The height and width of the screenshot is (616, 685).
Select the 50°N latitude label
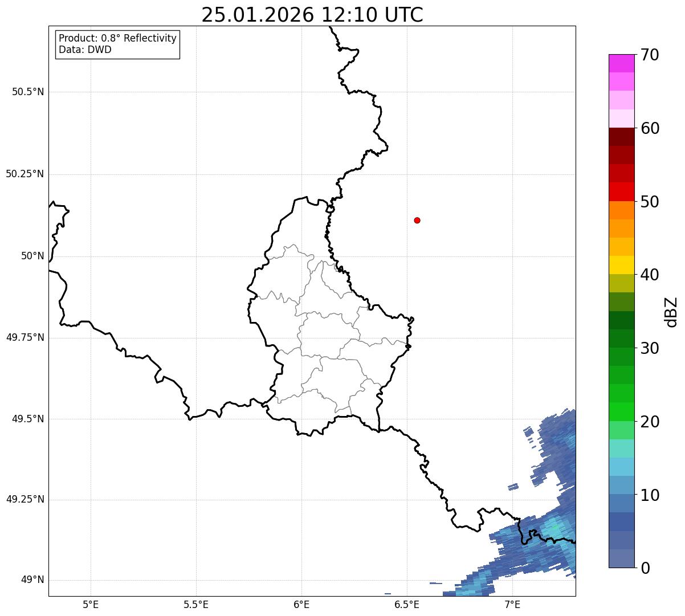click(32, 256)
